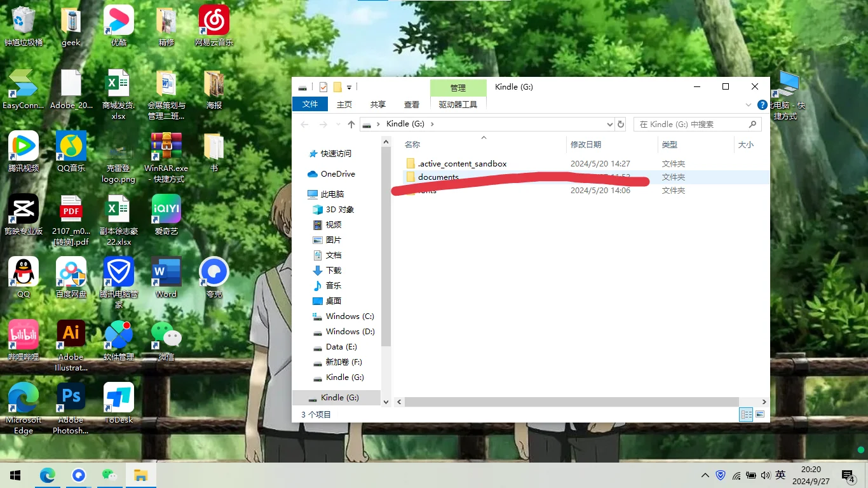Click the navigation pane scroll down arrow
The height and width of the screenshot is (488, 868).
pos(386,402)
